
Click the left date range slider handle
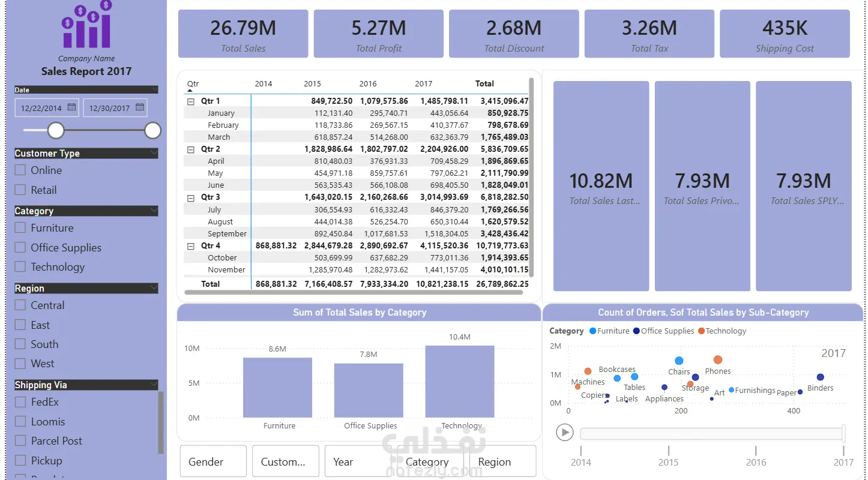point(56,130)
